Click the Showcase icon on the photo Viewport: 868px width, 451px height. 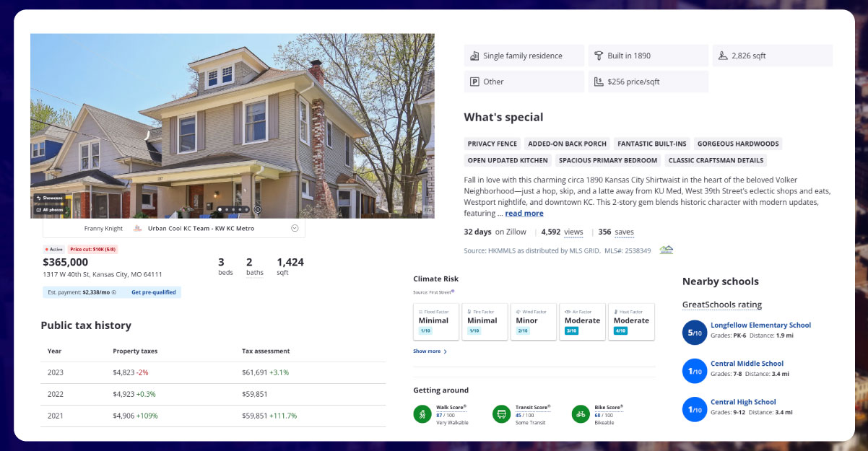pos(38,198)
